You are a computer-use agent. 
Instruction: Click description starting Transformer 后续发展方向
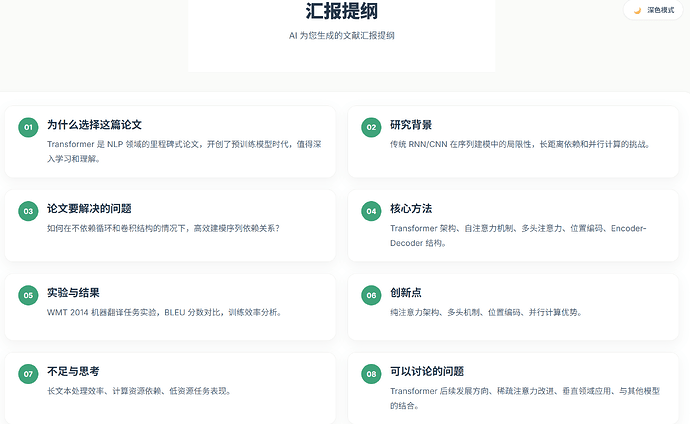click(525, 398)
